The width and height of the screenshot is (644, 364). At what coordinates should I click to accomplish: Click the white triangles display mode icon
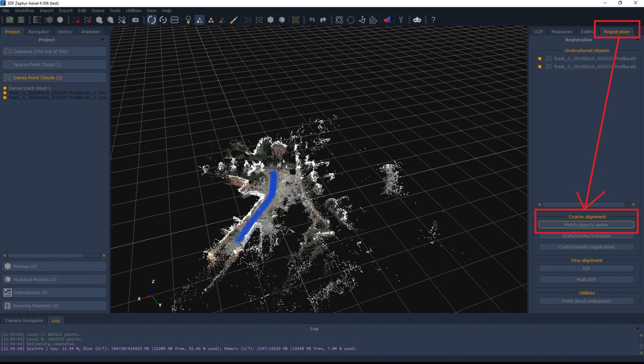[x=199, y=20]
